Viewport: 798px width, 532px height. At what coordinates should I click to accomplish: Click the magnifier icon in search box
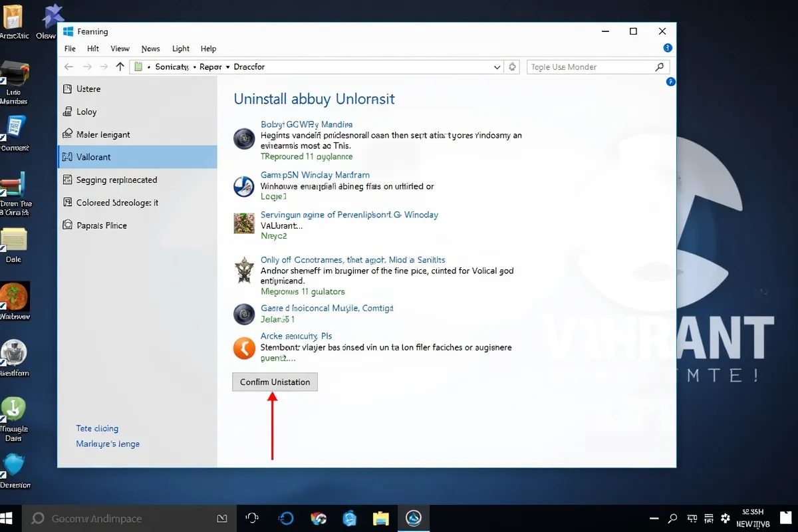click(659, 67)
